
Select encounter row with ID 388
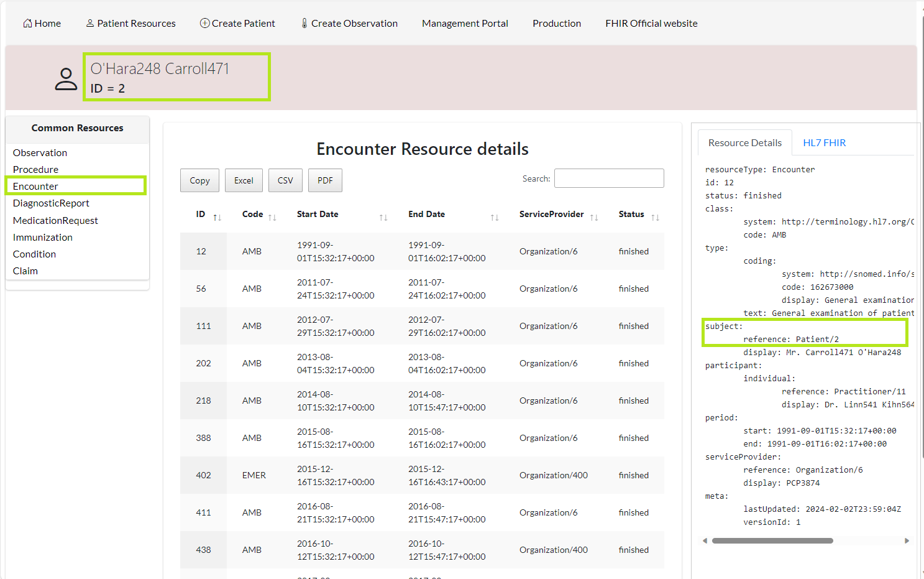coord(422,438)
